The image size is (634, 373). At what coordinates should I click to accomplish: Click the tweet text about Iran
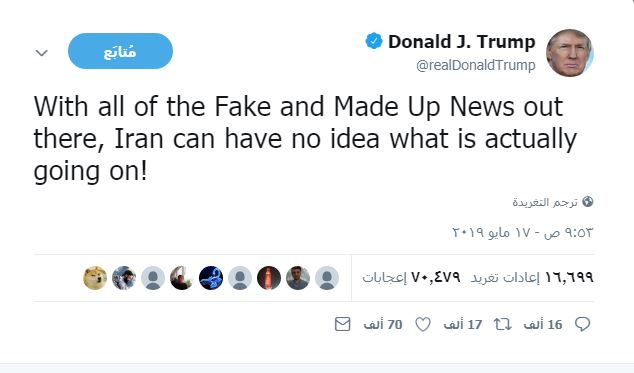tap(305, 139)
